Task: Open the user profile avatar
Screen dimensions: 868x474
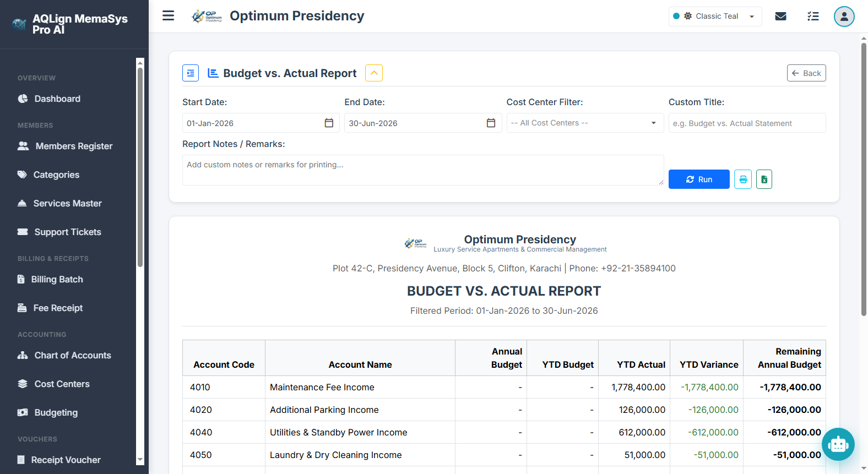Action: point(844,17)
